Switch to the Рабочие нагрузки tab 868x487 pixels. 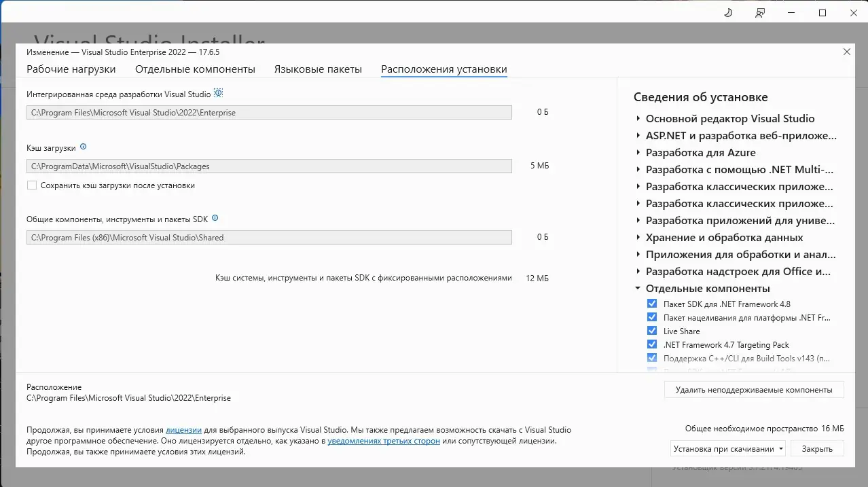71,69
